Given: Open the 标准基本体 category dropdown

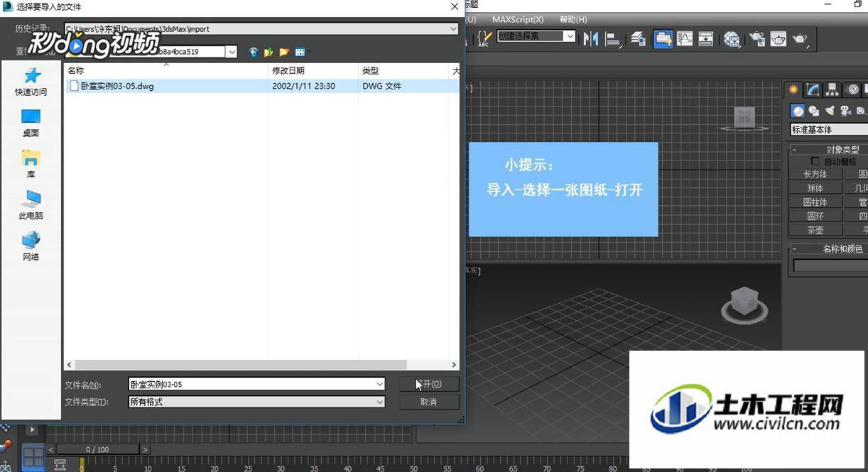Looking at the screenshot, I should tap(829, 130).
